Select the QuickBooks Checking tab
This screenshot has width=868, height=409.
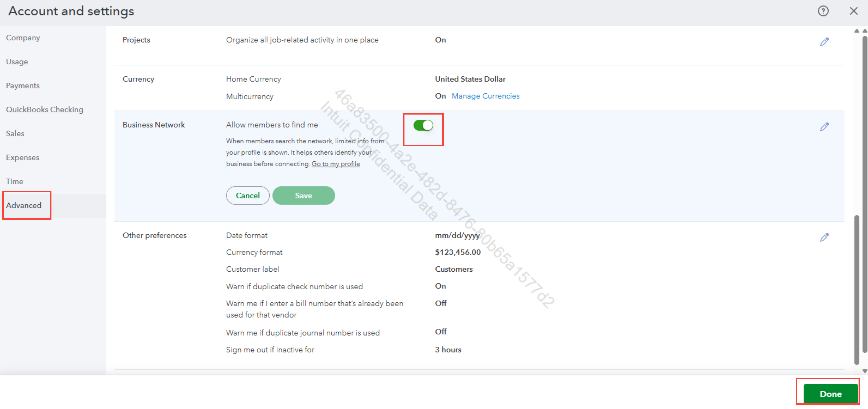(x=44, y=109)
